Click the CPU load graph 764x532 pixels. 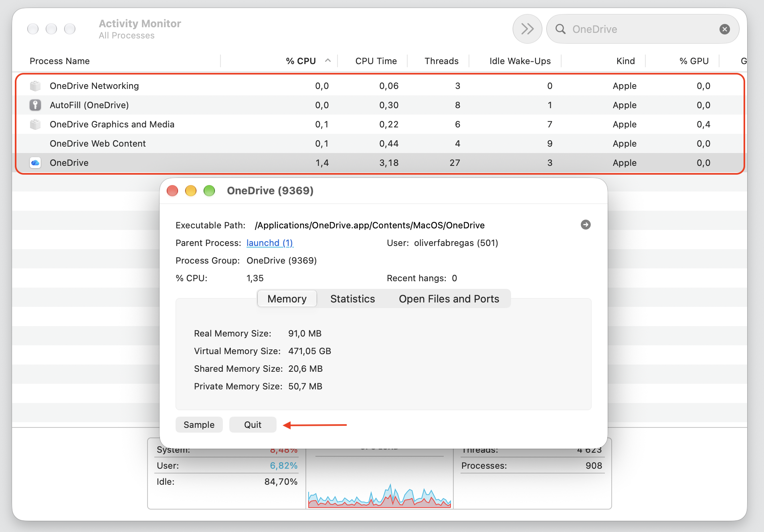point(380,495)
